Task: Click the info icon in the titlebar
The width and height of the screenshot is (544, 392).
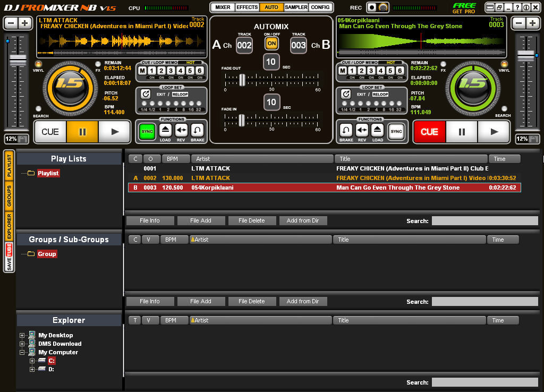Action: [526, 7]
